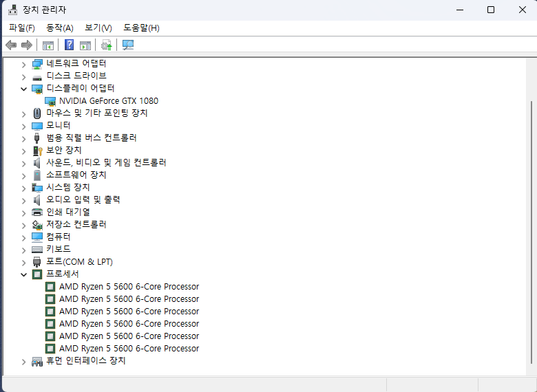Open the 동작(A) menu
Screen dimensions: 537x392
pyautogui.click(x=60, y=28)
